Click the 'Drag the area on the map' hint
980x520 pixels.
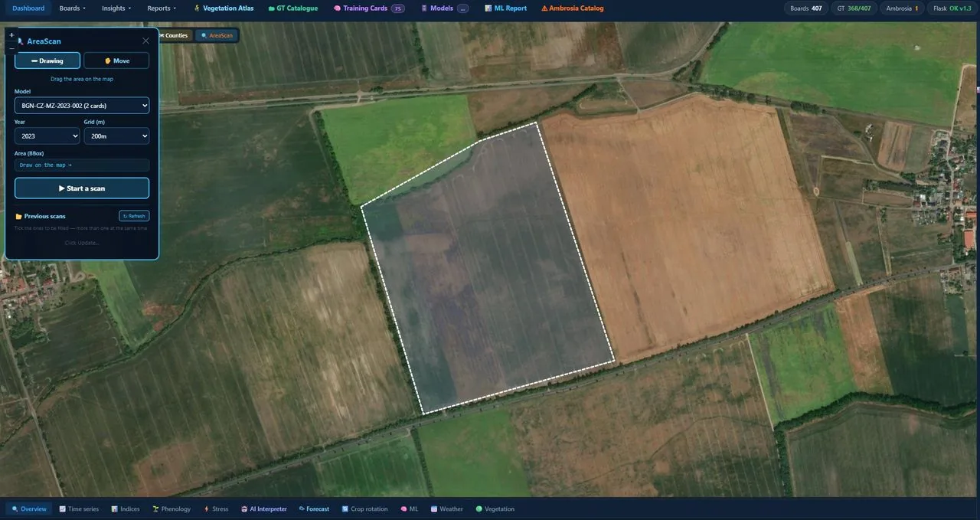coord(82,79)
